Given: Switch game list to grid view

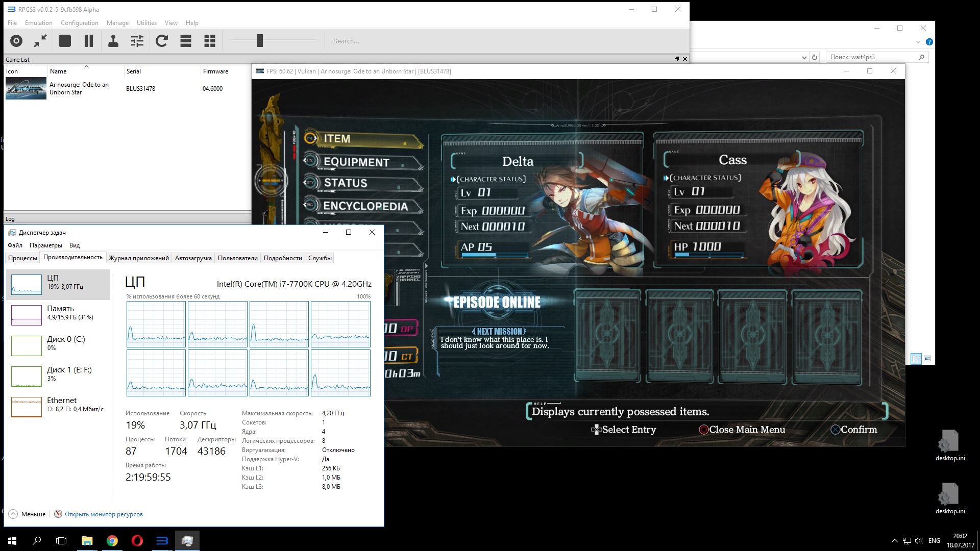Looking at the screenshot, I should [210, 41].
